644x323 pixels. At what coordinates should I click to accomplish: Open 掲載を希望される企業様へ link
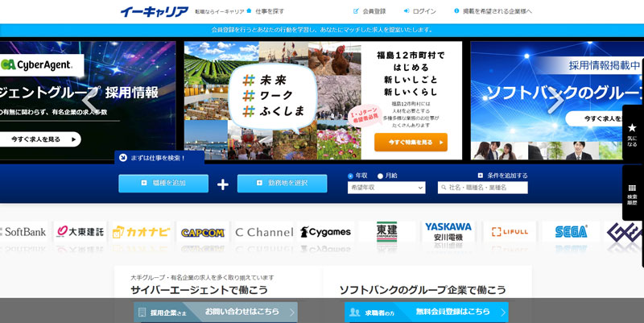493,11
